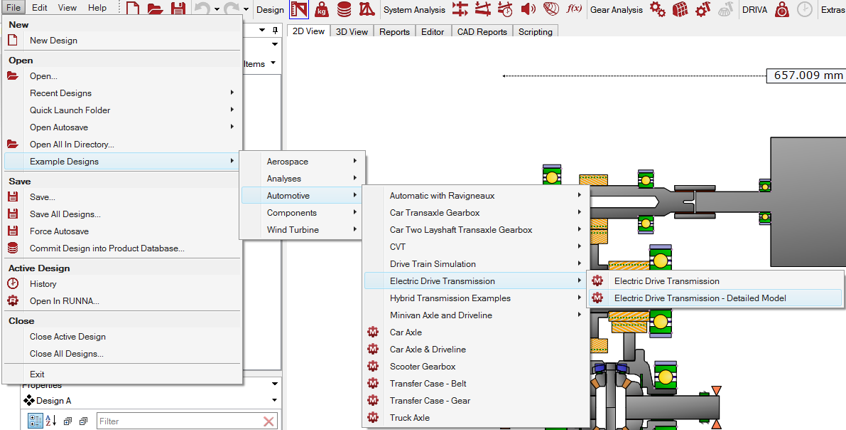846x430 pixels.
Task: Toggle categorized view in Properties panel
Action: [35, 422]
